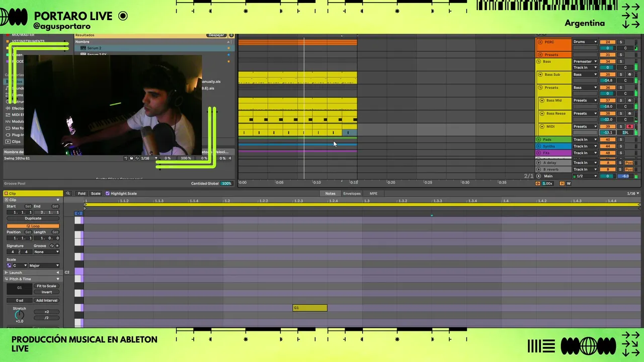Solo the Pads track
This screenshot has width=644, height=362.
(621, 140)
